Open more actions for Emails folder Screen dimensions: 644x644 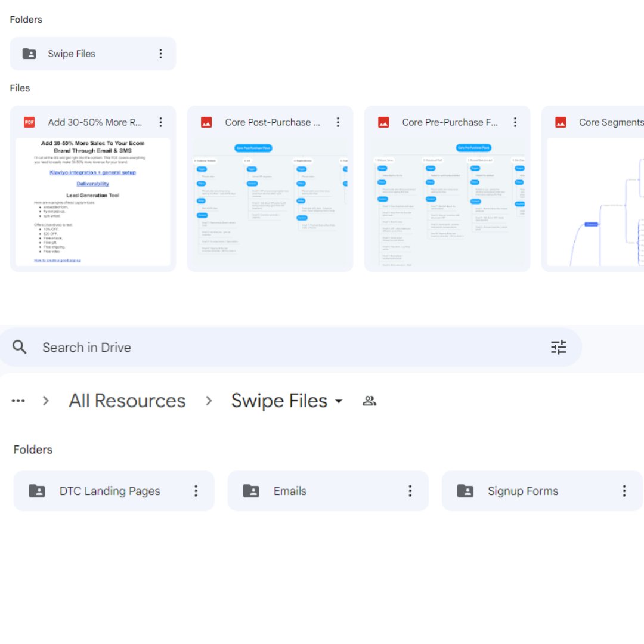point(410,491)
